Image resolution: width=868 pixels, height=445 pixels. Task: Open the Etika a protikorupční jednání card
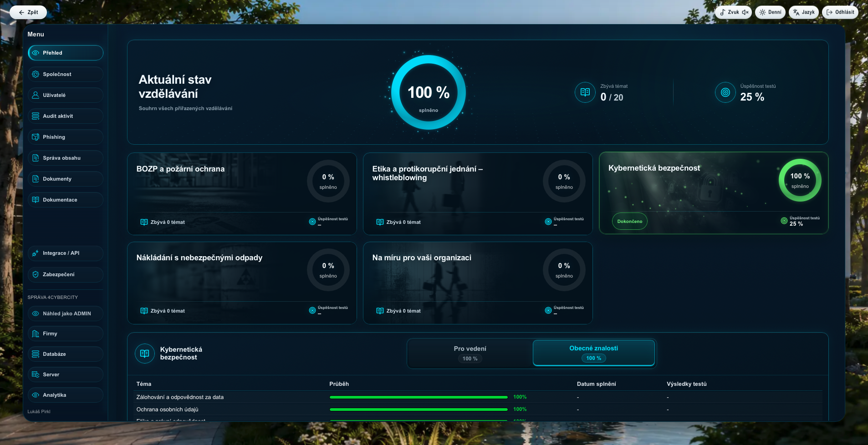click(478, 194)
